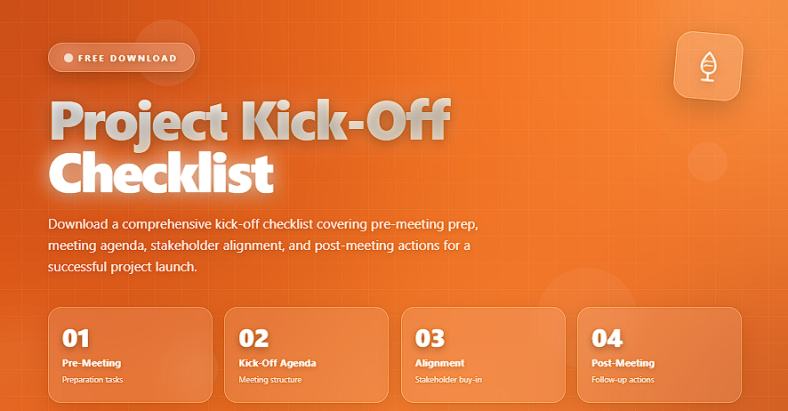Click the "Preparation tasks" subtitle
The height and width of the screenshot is (411, 788).
tap(92, 379)
